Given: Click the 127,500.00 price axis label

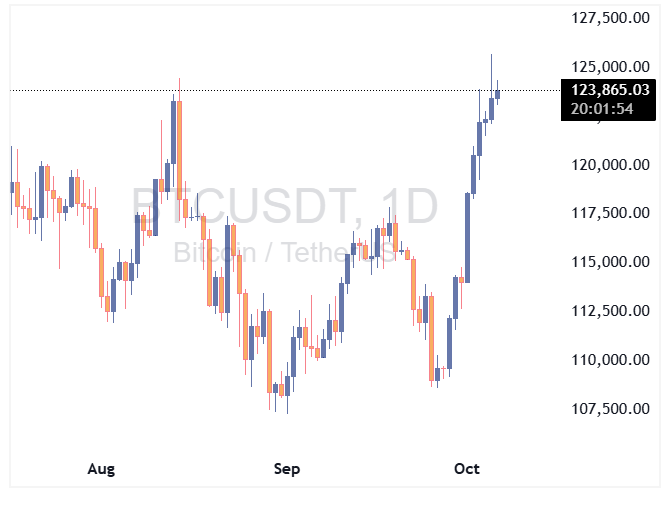Looking at the screenshot, I should pos(610,18).
